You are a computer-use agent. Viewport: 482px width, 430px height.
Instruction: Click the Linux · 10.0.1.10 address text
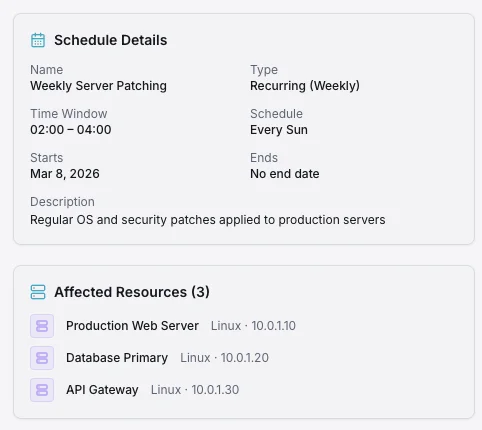[253, 326]
